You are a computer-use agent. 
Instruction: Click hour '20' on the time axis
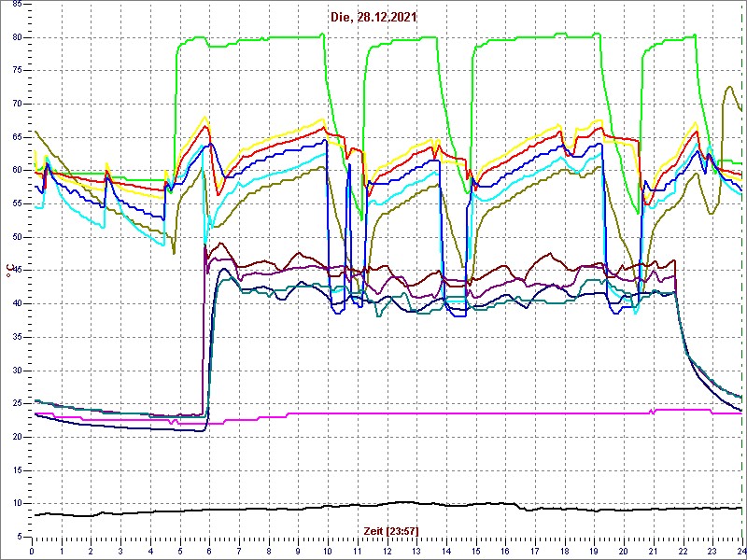[624, 551]
